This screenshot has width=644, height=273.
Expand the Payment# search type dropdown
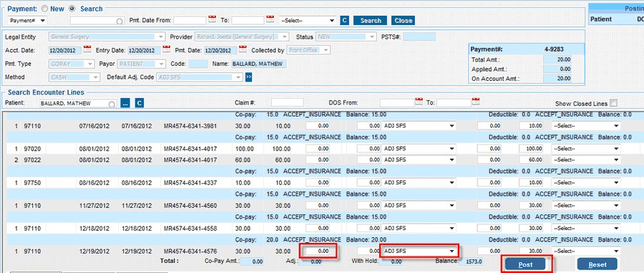click(x=27, y=20)
